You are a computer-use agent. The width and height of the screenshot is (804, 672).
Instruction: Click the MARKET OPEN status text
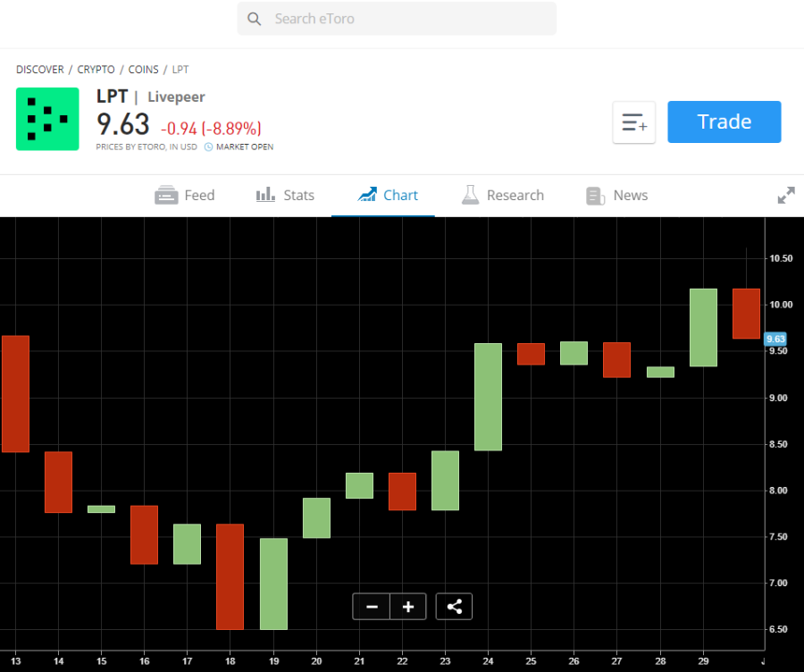pyautogui.click(x=245, y=147)
